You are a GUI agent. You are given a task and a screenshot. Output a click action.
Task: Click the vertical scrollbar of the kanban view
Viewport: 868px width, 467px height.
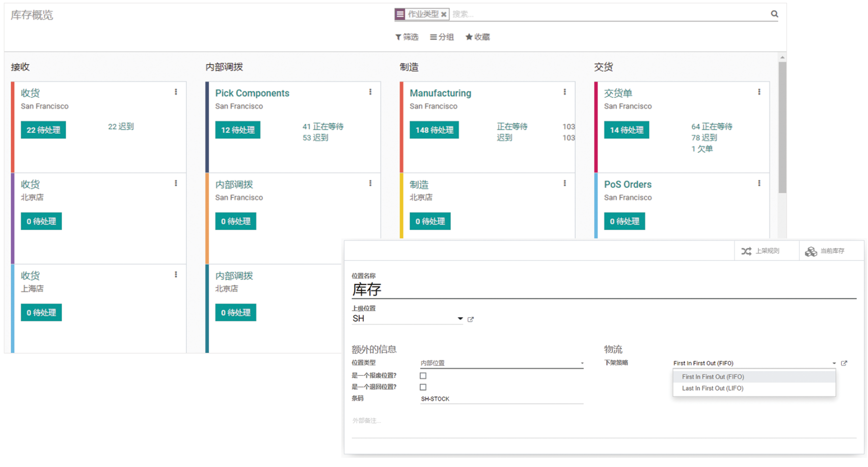point(782,127)
